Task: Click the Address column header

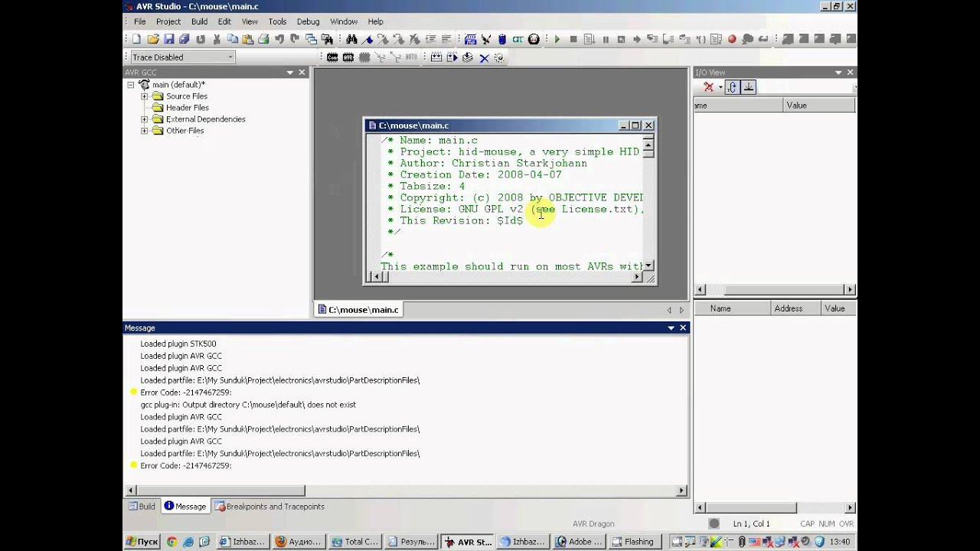Action: pos(796,308)
